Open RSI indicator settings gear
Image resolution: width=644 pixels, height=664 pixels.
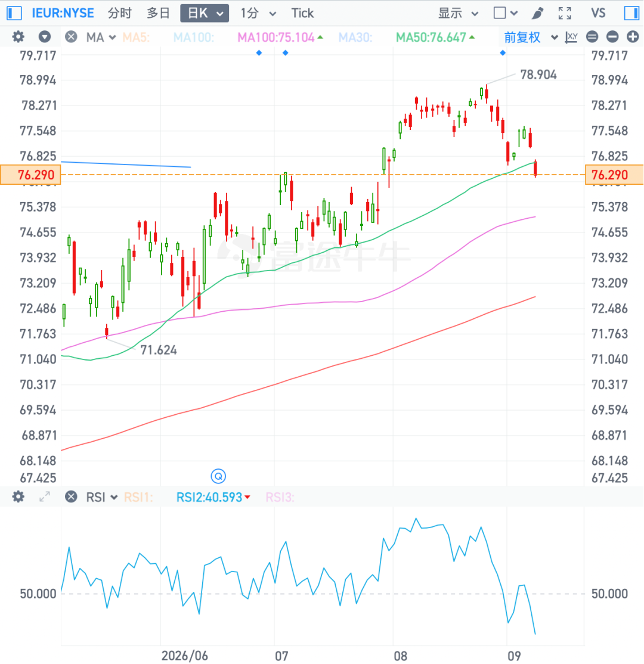pos(18,497)
